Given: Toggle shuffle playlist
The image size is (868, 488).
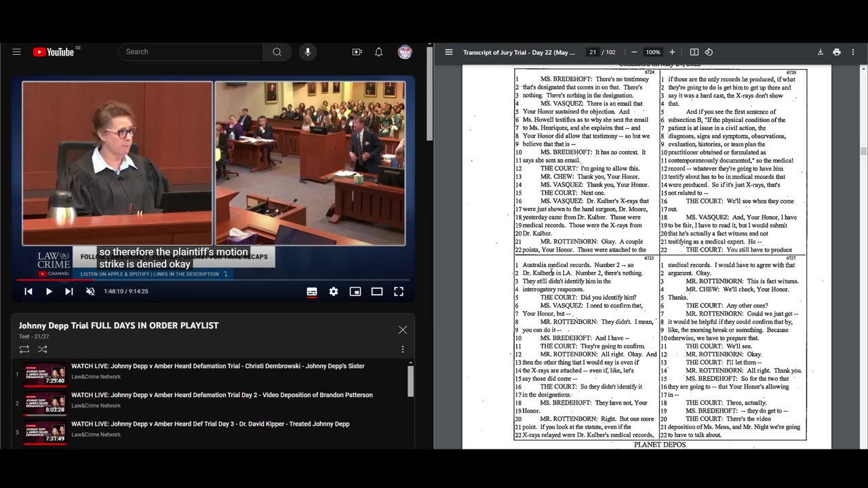Looking at the screenshot, I should click(43, 350).
